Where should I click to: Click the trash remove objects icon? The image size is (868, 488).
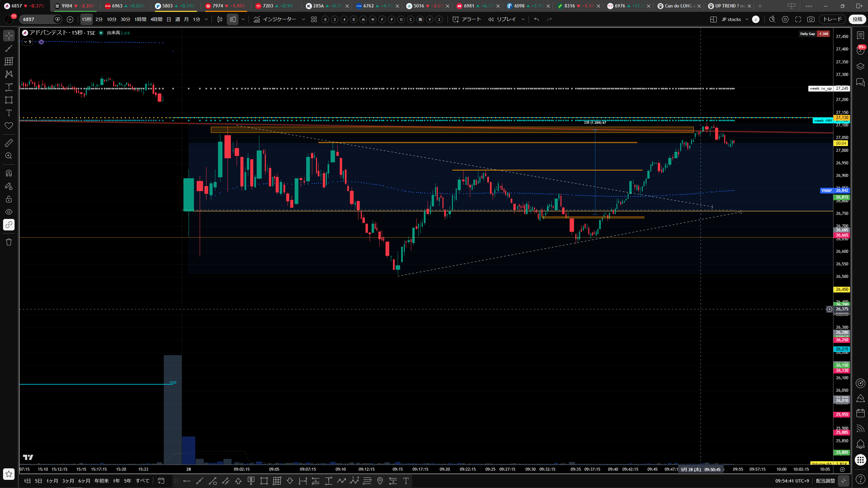9,242
